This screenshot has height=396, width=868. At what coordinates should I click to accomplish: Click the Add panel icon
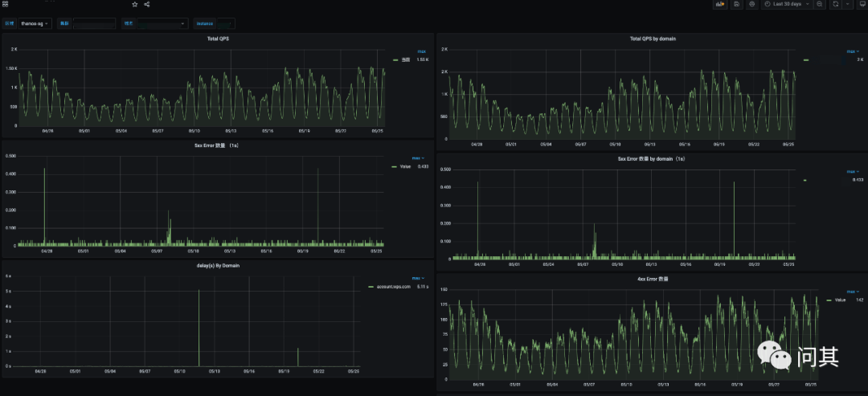tap(721, 4)
